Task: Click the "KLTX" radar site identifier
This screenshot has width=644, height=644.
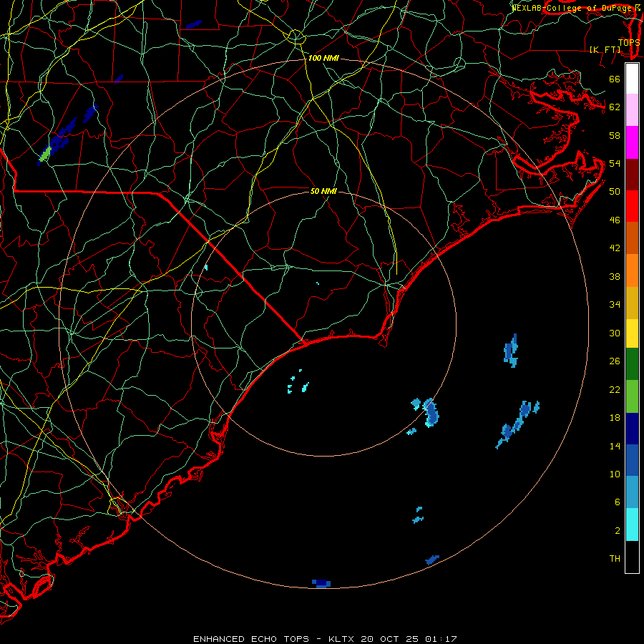Action: click(342, 639)
